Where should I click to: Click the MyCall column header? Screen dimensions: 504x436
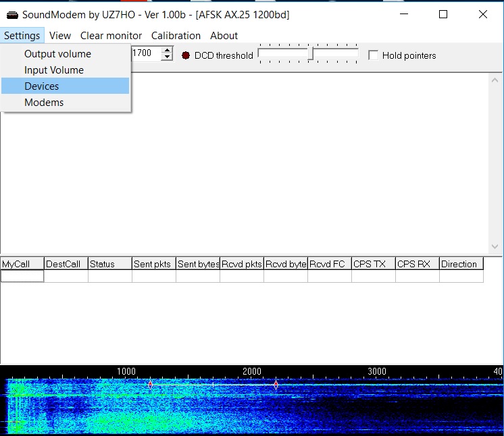[x=22, y=264]
